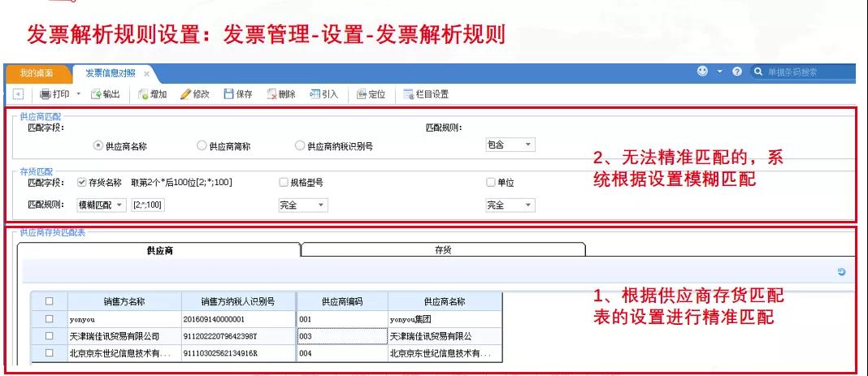
Task: Select the 供应商简称 radio button
Action: click(201, 145)
